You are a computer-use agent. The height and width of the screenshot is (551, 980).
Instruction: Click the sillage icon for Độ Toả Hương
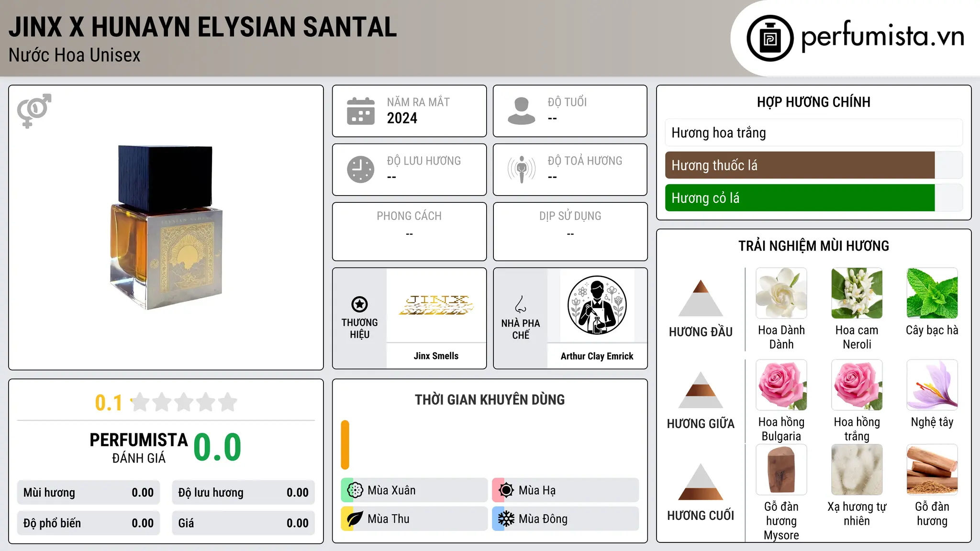(x=522, y=169)
